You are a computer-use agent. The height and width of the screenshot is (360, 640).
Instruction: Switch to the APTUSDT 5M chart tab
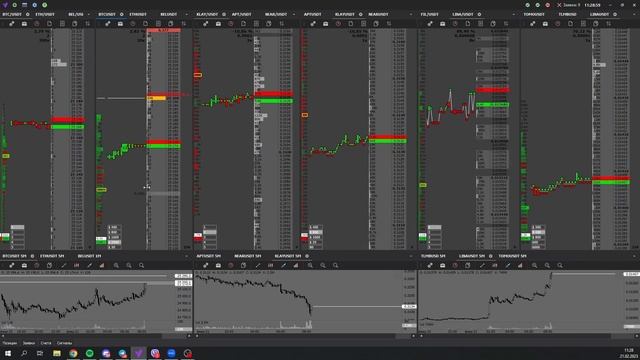[x=208, y=256]
